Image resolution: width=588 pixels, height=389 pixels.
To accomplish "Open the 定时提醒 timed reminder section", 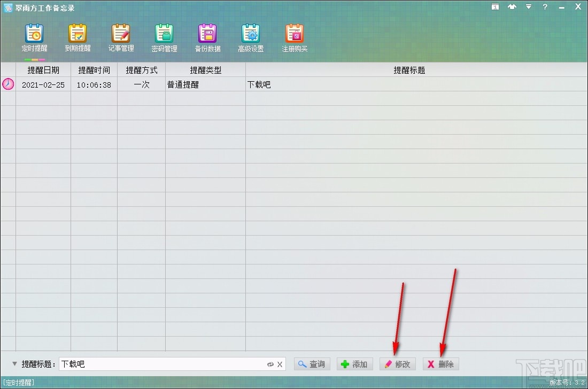I will tap(35, 38).
